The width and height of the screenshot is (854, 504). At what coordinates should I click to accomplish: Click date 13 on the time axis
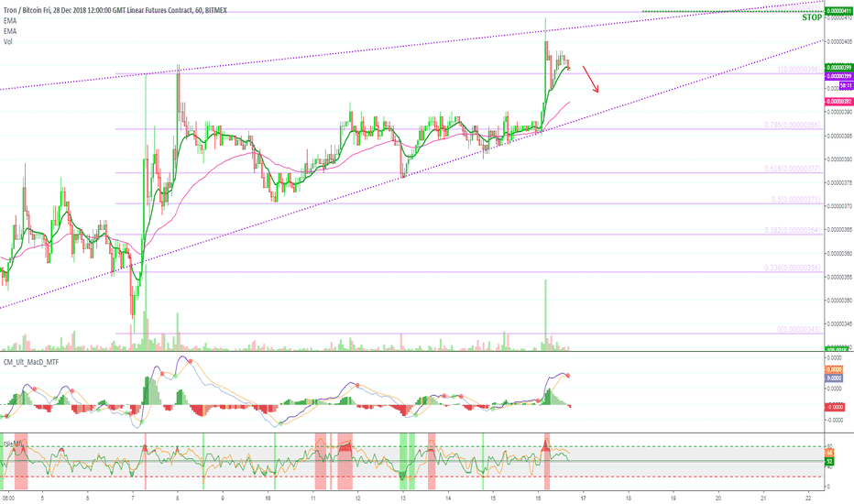(x=403, y=498)
